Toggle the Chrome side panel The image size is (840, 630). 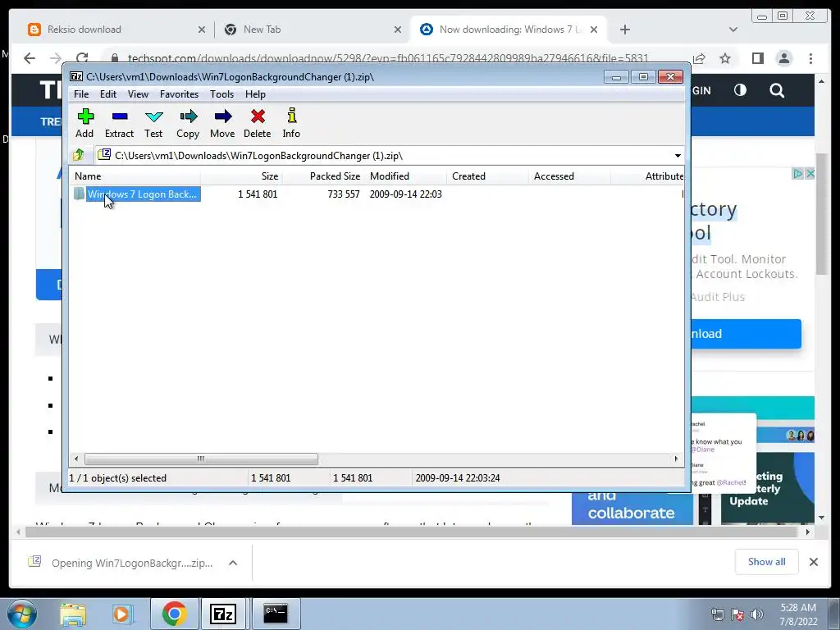coord(757,58)
